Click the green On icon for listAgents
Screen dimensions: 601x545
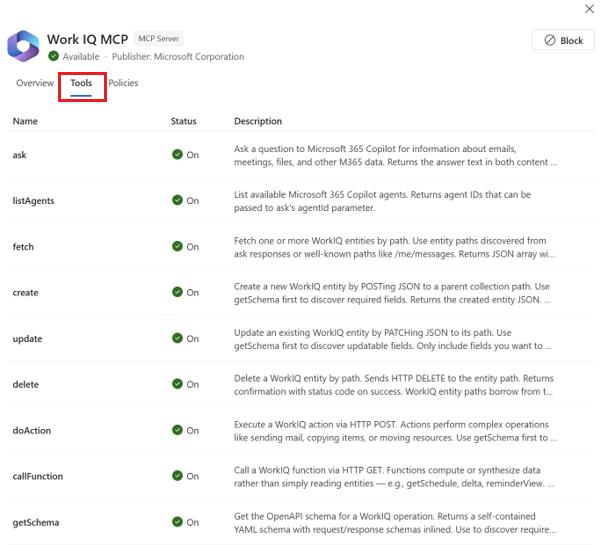tap(177, 200)
